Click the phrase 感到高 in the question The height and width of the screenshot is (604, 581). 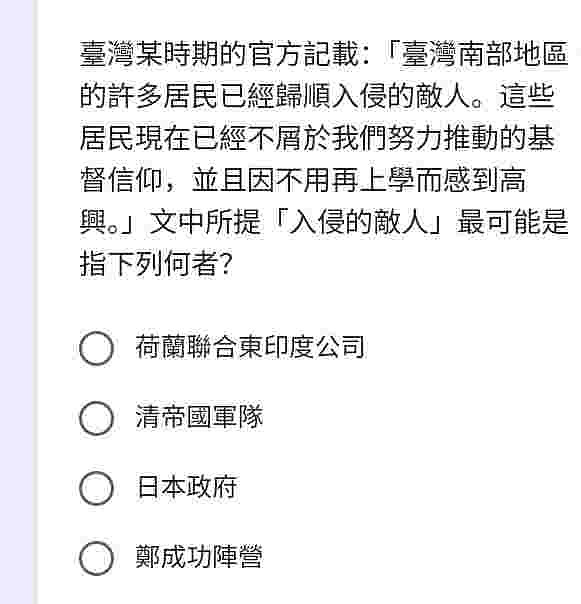484,180
